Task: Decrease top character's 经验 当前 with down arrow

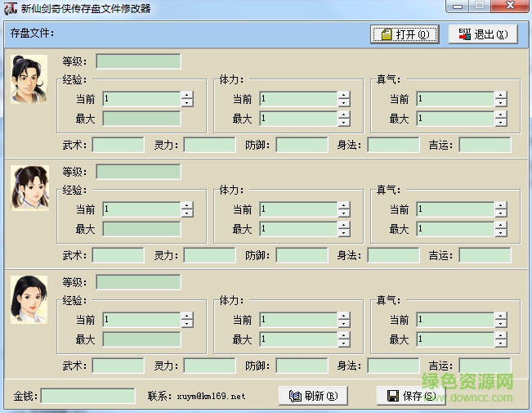Action: pyautogui.click(x=187, y=103)
